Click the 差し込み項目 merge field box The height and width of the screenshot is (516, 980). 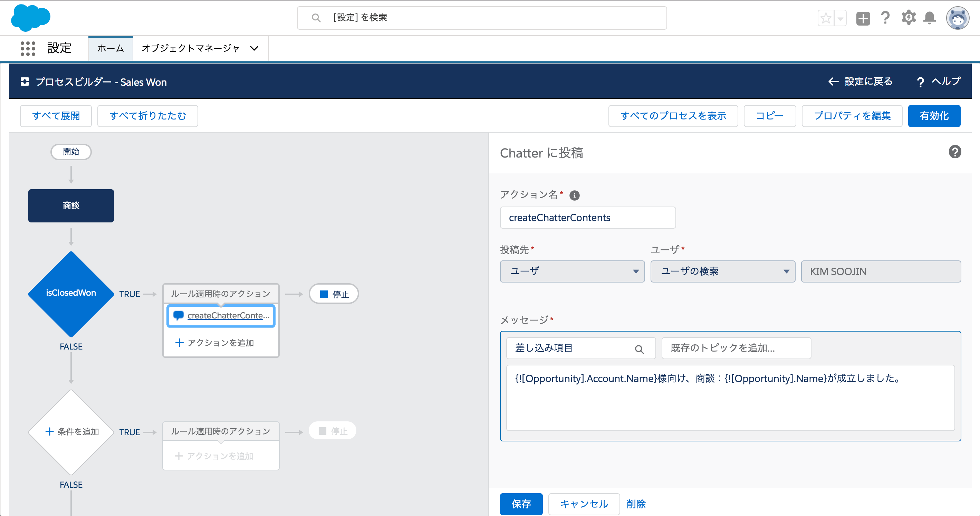(x=581, y=348)
